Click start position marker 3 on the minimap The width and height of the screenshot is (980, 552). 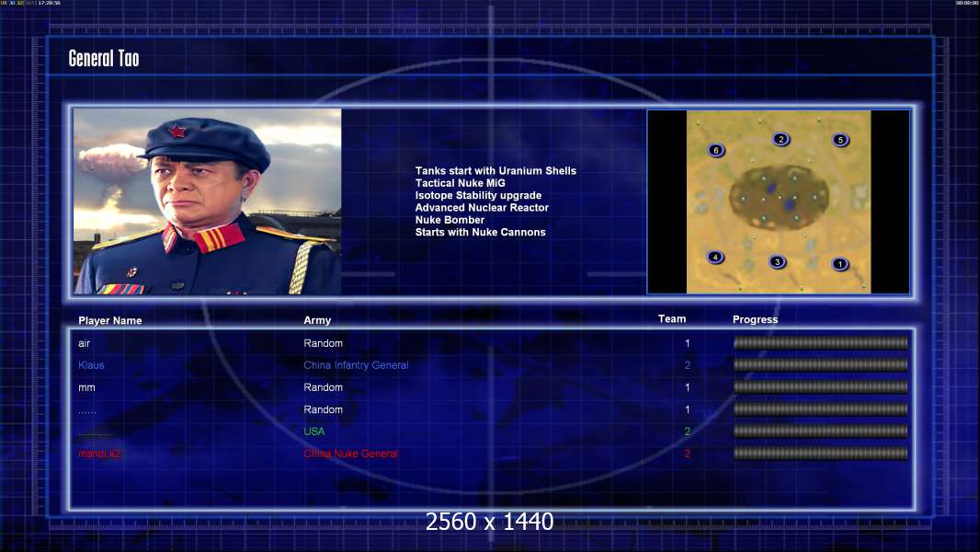tap(777, 262)
